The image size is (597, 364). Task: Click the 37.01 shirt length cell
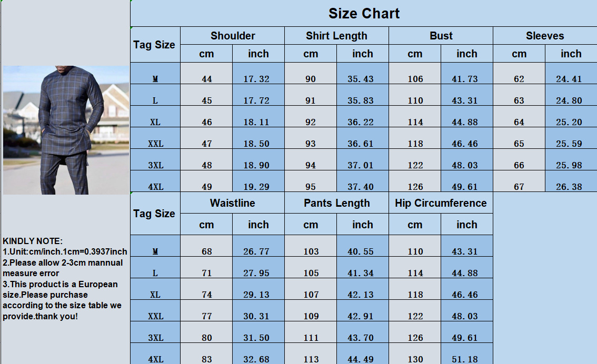(361, 165)
